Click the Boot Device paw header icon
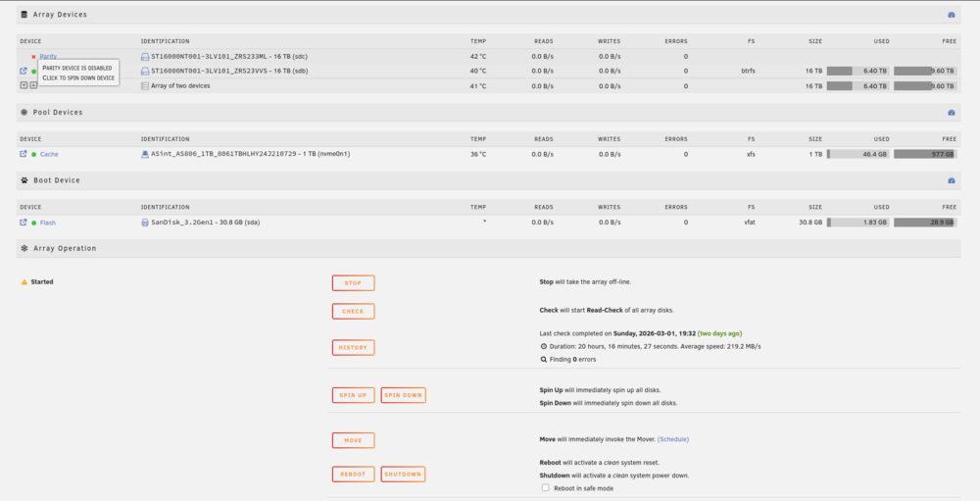 (24, 180)
